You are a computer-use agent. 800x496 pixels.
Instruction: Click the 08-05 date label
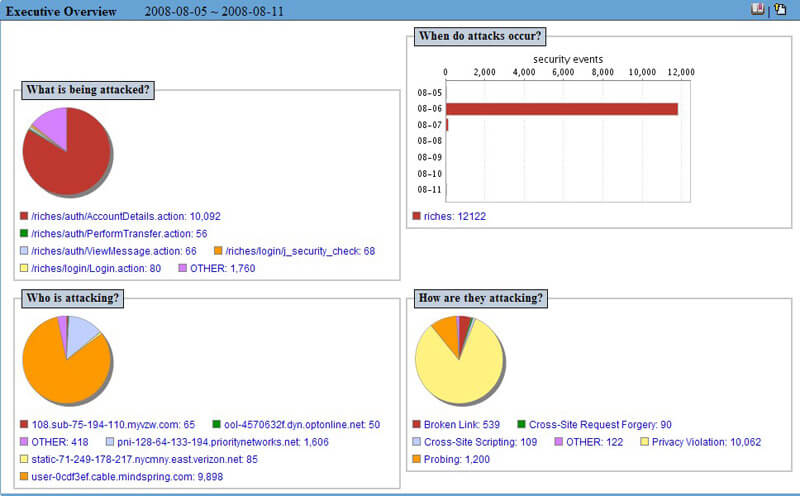[430, 93]
